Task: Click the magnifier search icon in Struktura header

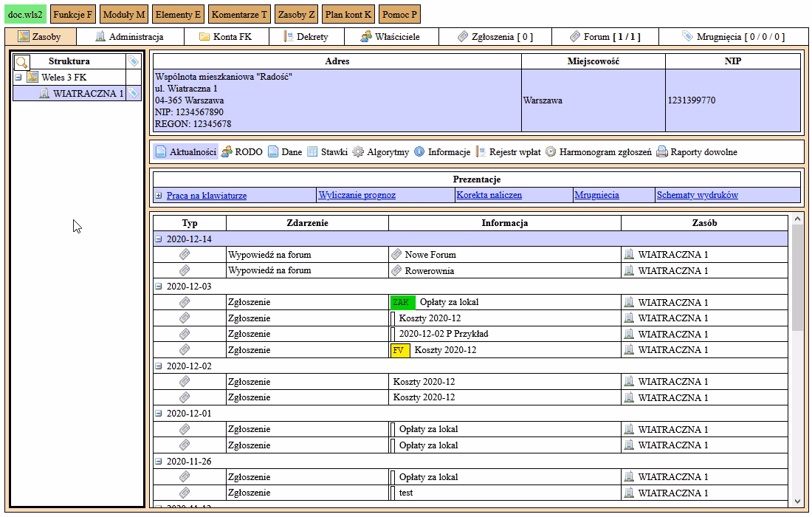Action: [x=21, y=62]
